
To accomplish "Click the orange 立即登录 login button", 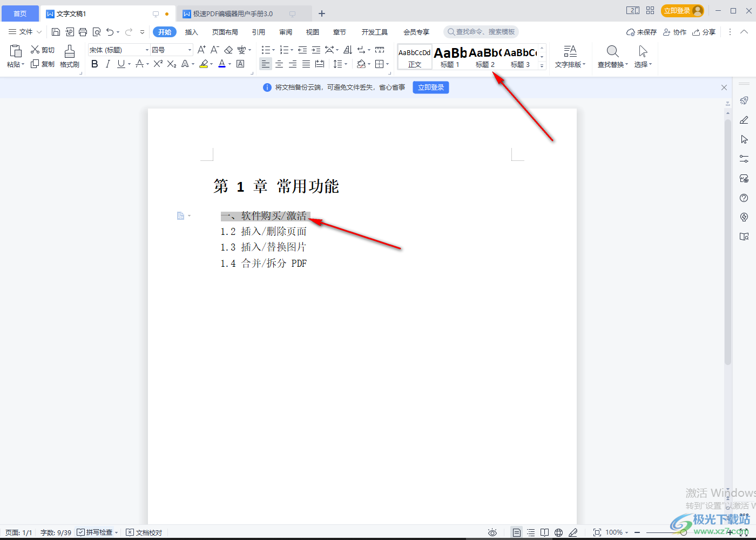I will click(x=683, y=11).
